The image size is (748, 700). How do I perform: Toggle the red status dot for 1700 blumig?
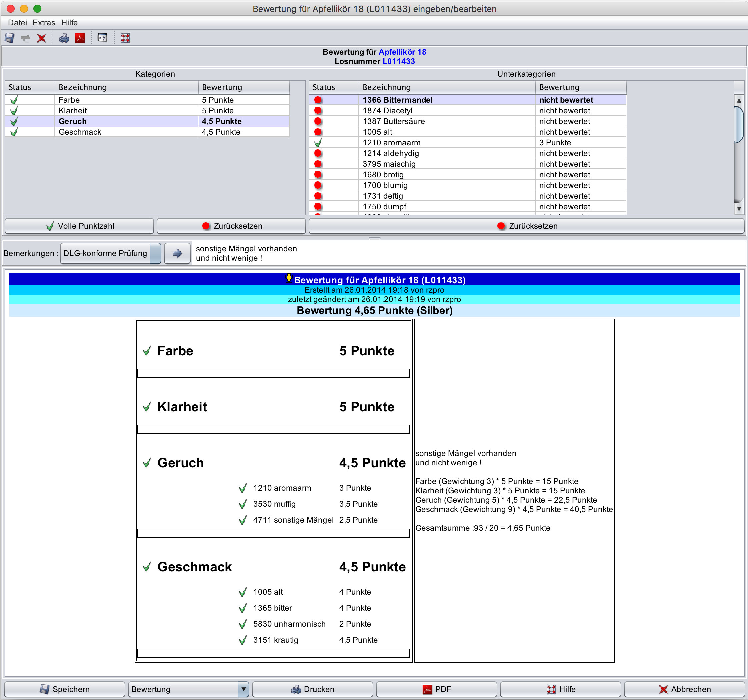tap(318, 185)
